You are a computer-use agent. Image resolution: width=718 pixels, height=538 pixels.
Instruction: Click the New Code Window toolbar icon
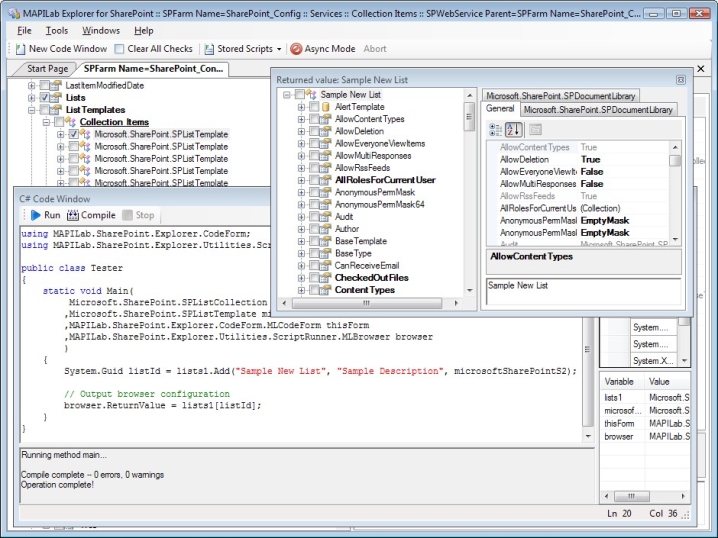(x=20, y=48)
